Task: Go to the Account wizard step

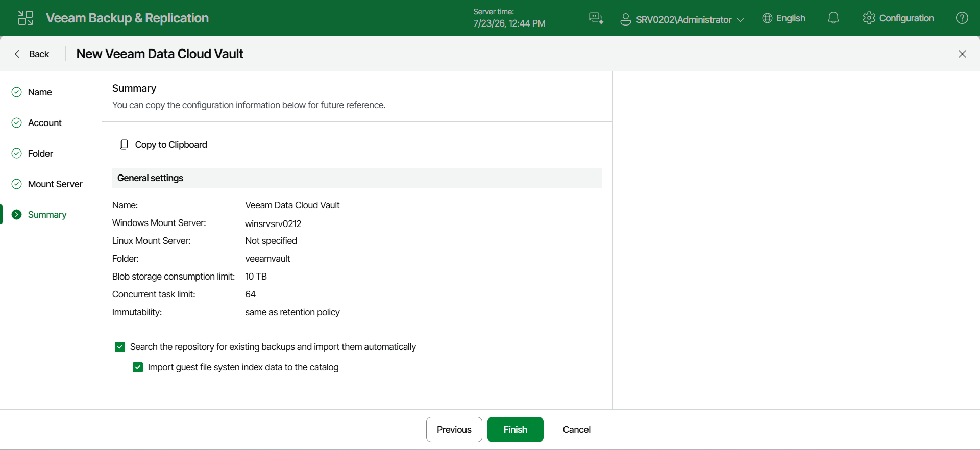Action: (45, 123)
